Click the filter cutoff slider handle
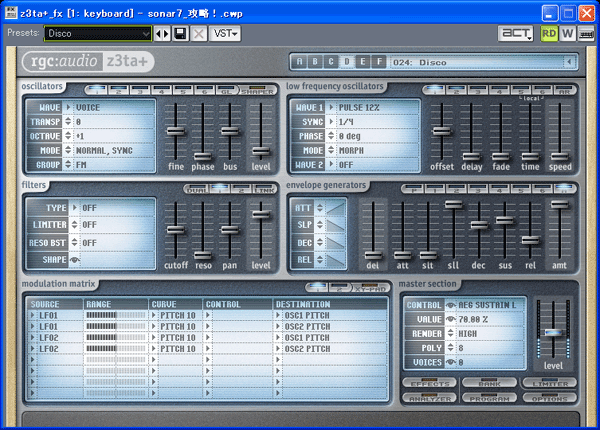 coord(176,230)
